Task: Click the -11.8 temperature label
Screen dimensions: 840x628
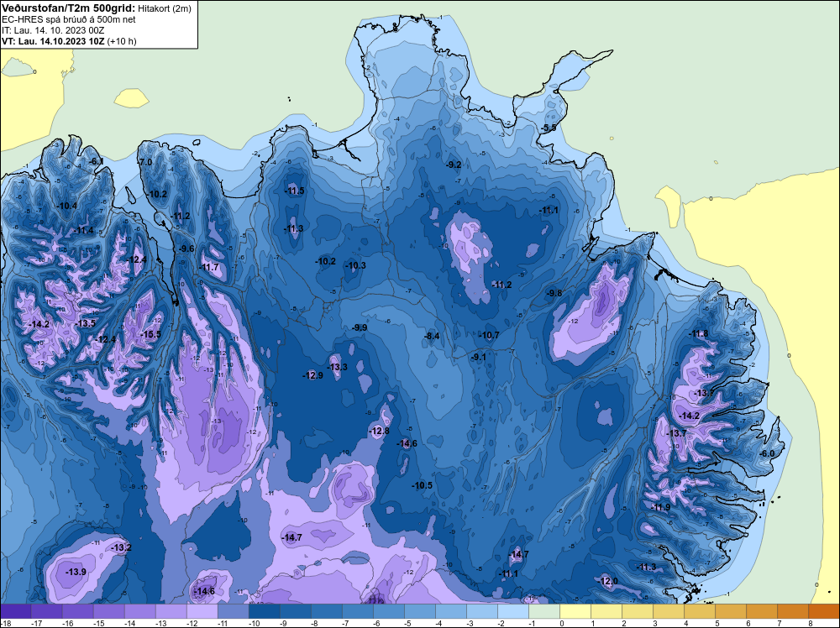Action: point(698,333)
